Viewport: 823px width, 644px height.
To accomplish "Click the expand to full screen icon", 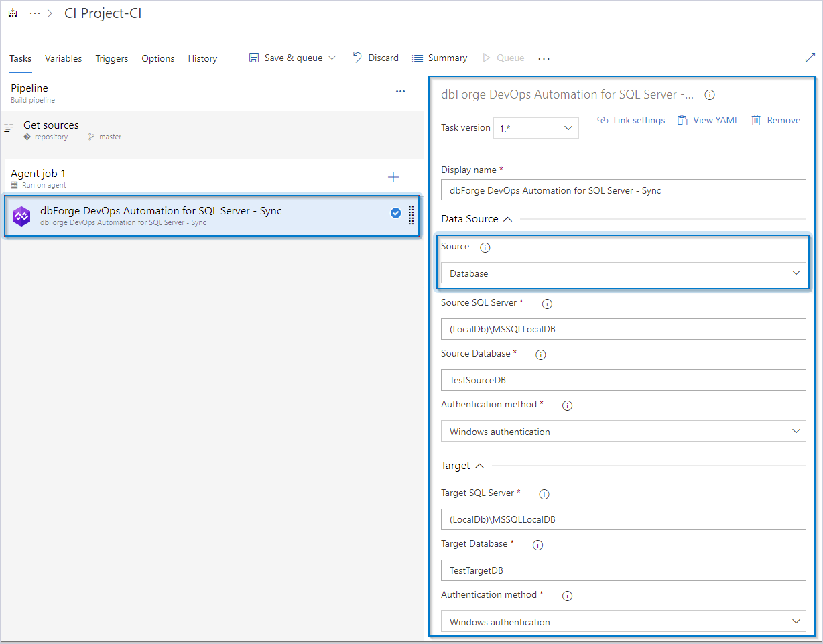I will pos(810,58).
